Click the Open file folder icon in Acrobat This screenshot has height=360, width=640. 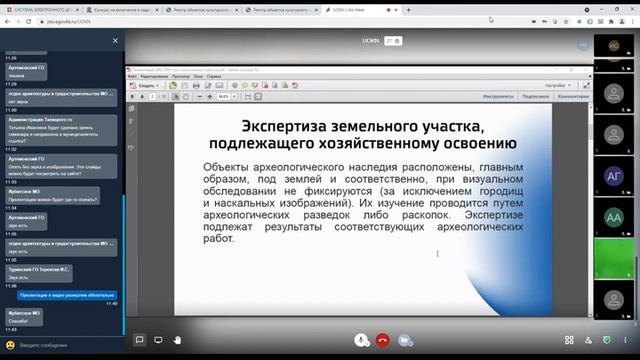click(x=173, y=85)
